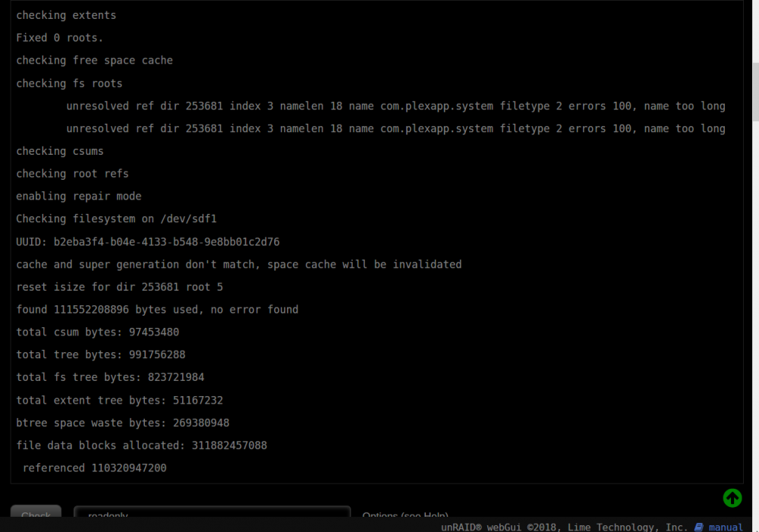Click 'referenced 110320947200' line
The width and height of the screenshot is (759, 532).
point(94,468)
